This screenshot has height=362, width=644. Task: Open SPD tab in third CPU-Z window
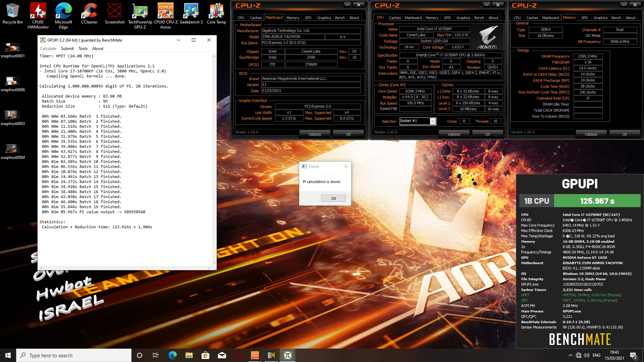584,18
